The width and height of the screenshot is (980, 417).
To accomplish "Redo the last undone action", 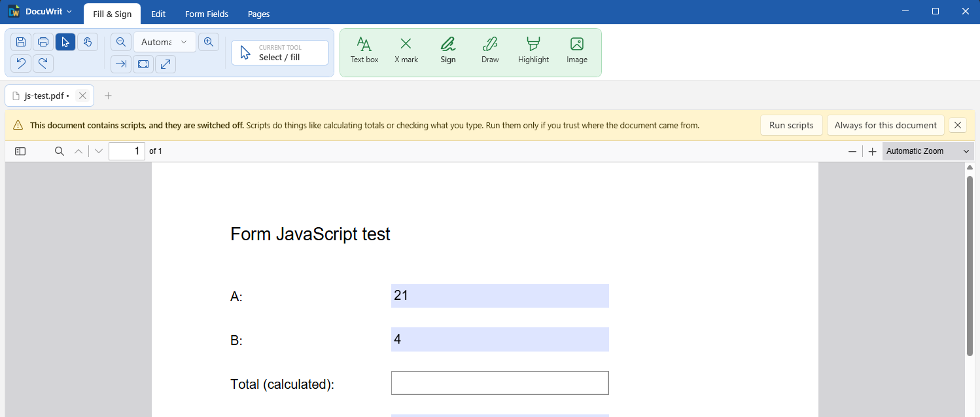I will coord(43,63).
